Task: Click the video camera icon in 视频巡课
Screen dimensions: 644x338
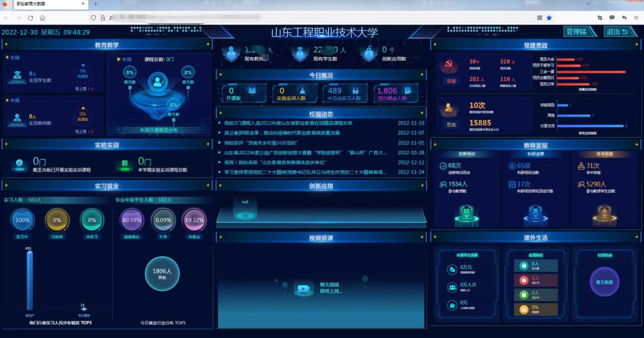Action: tap(304, 289)
